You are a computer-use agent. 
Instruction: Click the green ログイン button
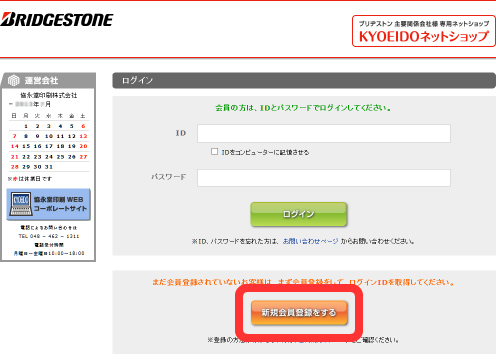(299, 214)
